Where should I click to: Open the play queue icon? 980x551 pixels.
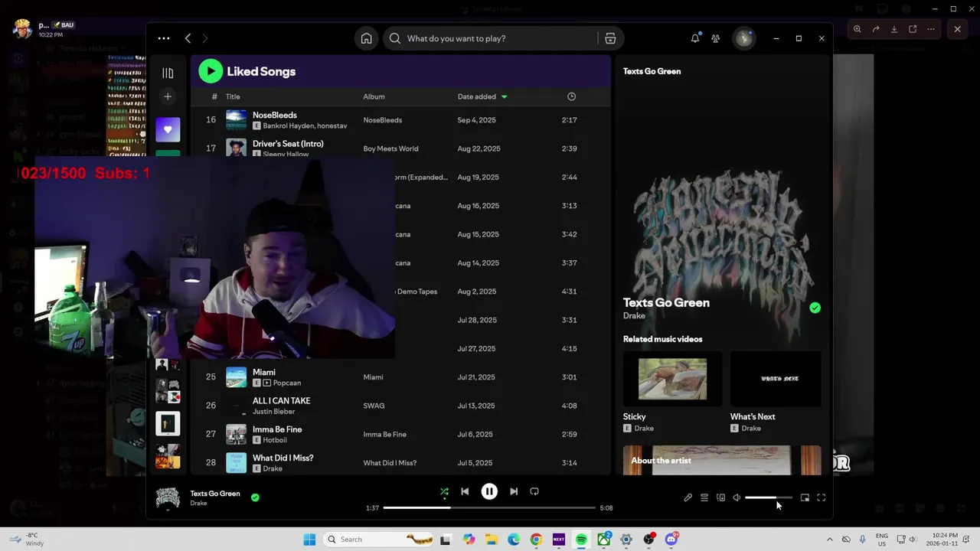tap(704, 497)
